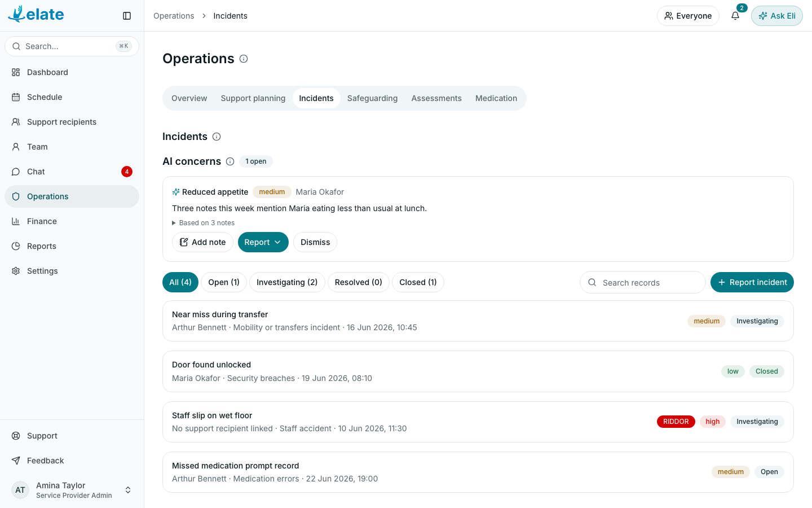This screenshot has height=508, width=812.
Task: Open the Ask Eli assistant
Action: point(777,16)
